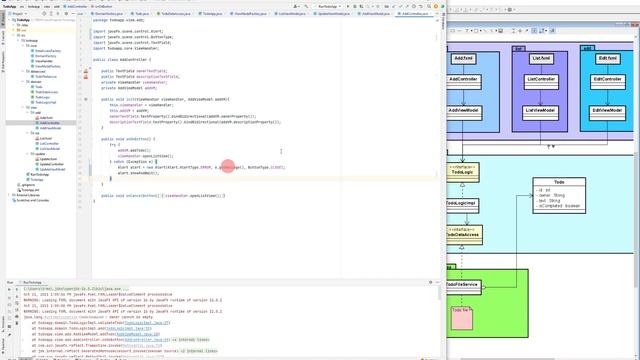
Task: Select ViewHandler class in the project tree
Action: pyautogui.click(x=44, y=61)
